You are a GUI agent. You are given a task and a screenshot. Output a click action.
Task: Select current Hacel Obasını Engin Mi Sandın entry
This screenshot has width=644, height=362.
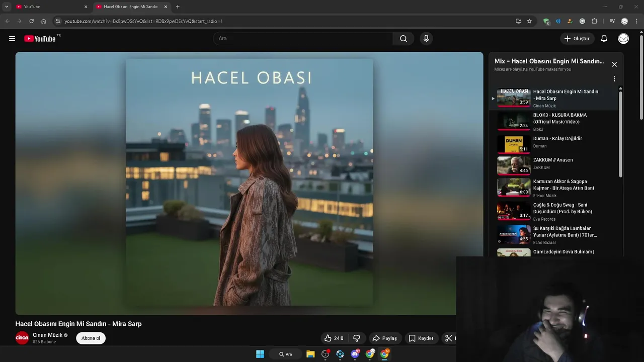(553, 98)
